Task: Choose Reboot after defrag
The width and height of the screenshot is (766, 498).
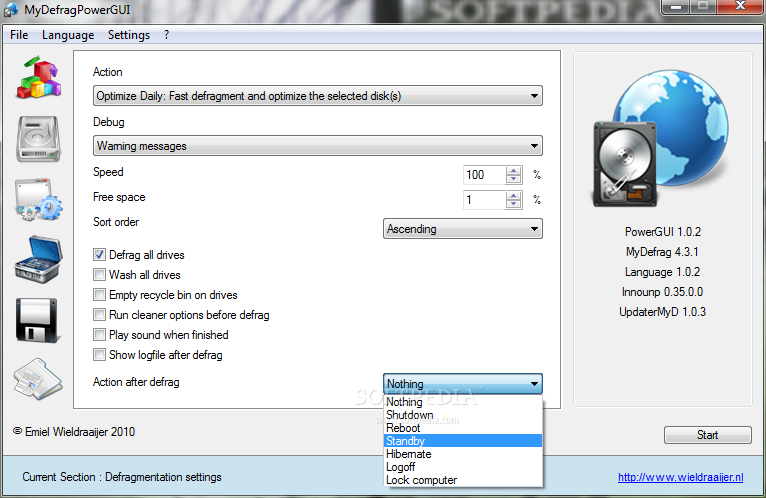Action: tap(463, 428)
